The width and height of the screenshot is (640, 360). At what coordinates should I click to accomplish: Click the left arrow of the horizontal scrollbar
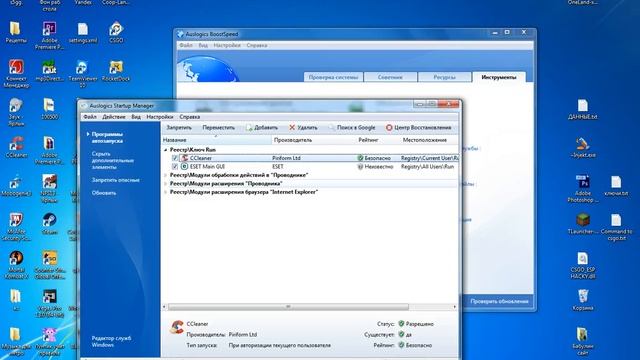click(164, 307)
